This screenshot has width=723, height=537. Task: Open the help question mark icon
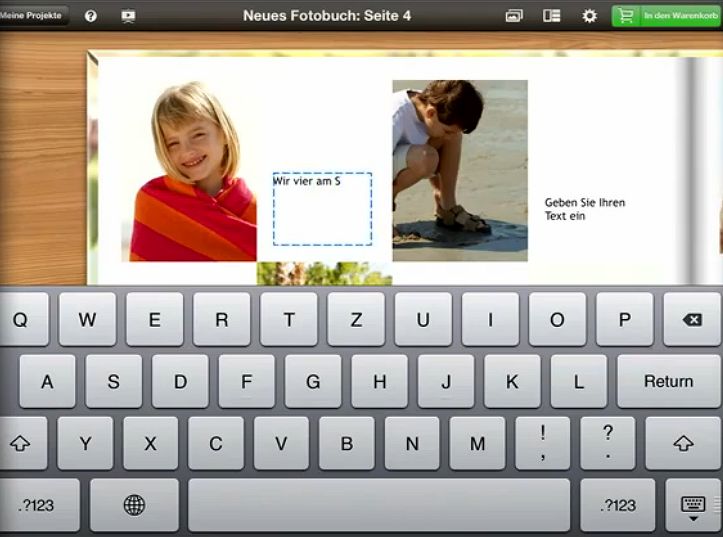91,16
